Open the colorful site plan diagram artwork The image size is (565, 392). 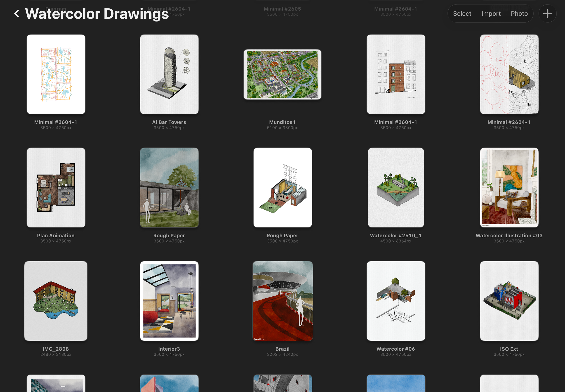click(x=56, y=74)
